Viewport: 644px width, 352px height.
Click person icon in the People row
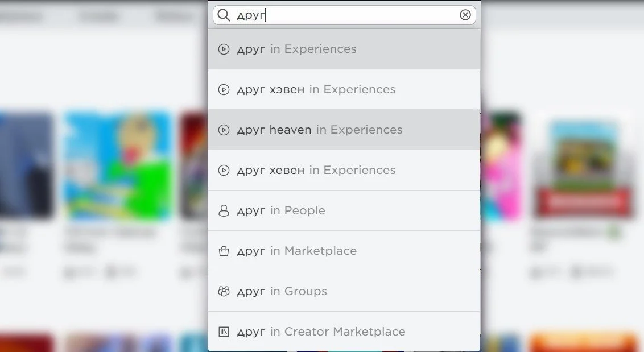[x=224, y=211]
